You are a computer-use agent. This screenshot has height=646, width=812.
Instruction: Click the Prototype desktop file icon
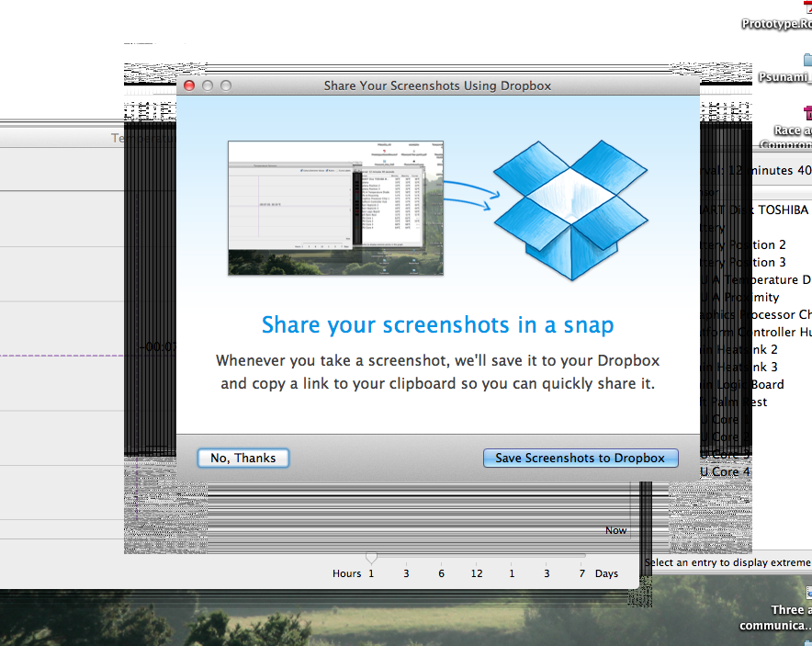(x=807, y=6)
